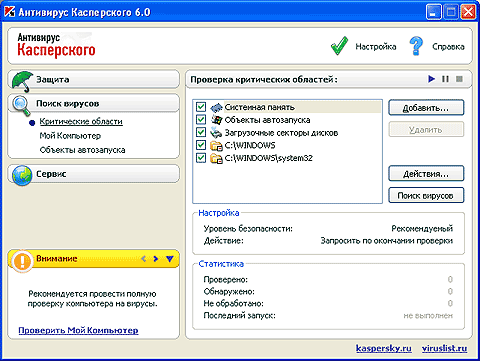Start the critical areas scan with play button
This screenshot has width=480, height=361.
tap(431, 79)
